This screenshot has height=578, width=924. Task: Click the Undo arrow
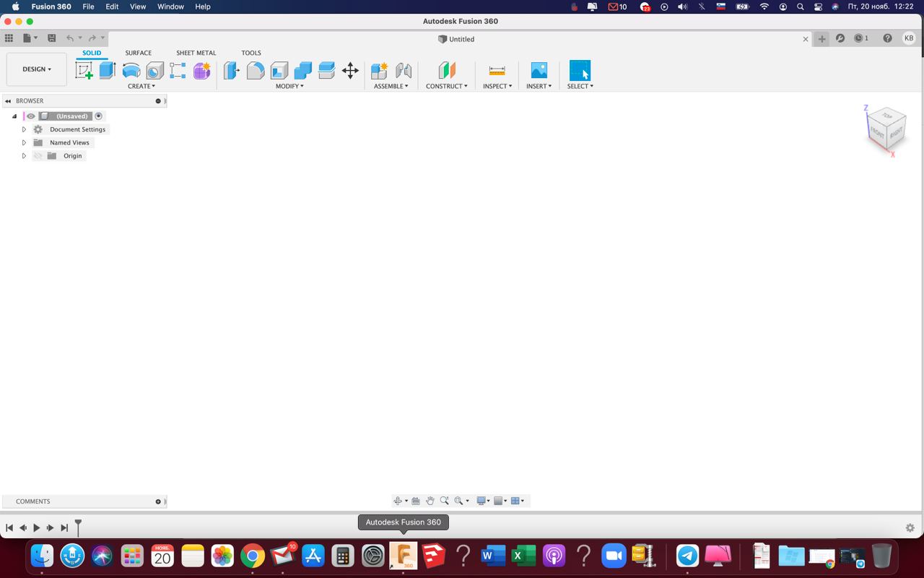(70, 38)
